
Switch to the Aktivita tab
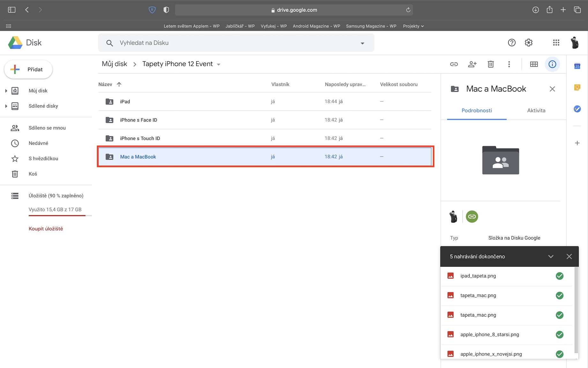point(536,111)
